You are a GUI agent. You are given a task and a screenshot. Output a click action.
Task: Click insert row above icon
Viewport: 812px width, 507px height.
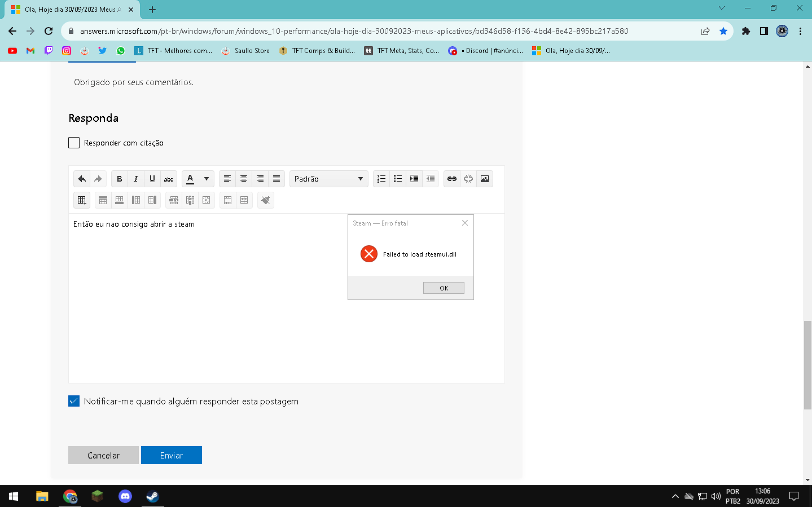(x=103, y=200)
